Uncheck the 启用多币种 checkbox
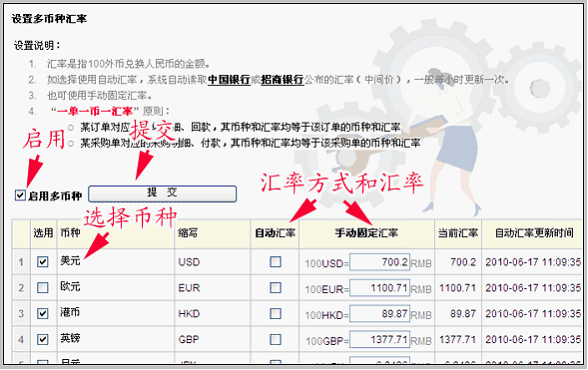This screenshot has height=370, width=588. 20,195
